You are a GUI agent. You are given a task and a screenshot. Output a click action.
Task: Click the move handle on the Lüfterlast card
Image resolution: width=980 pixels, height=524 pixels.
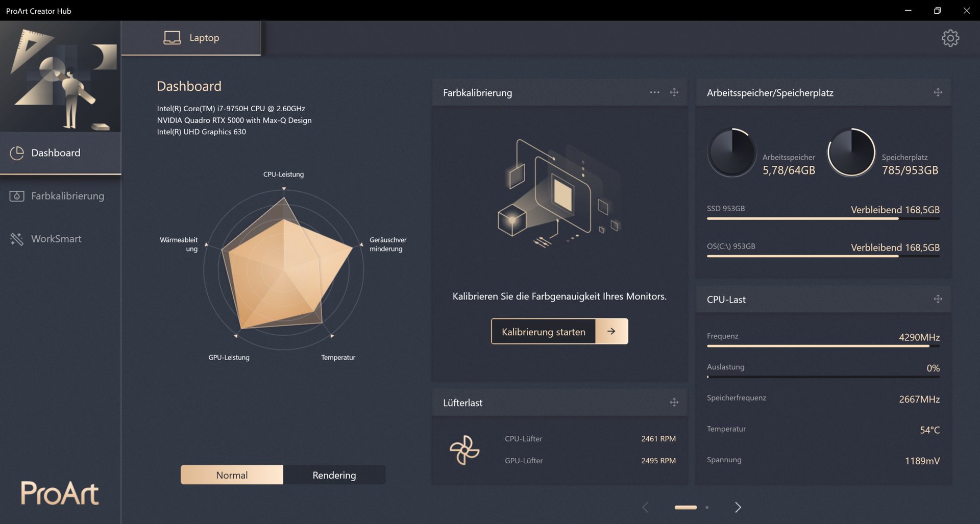pos(674,403)
